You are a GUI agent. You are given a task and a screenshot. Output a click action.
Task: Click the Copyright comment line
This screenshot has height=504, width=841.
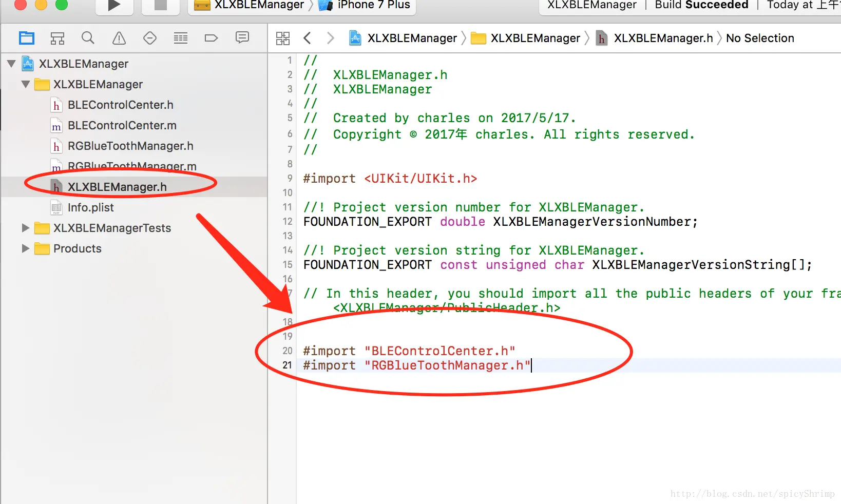click(x=499, y=134)
